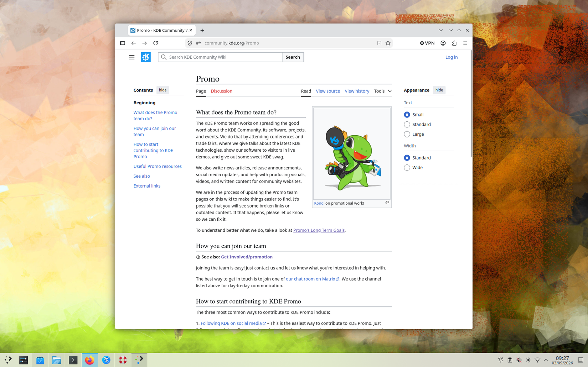Open the Firefox application menu
Screen dimensions: 588x367
(465, 43)
